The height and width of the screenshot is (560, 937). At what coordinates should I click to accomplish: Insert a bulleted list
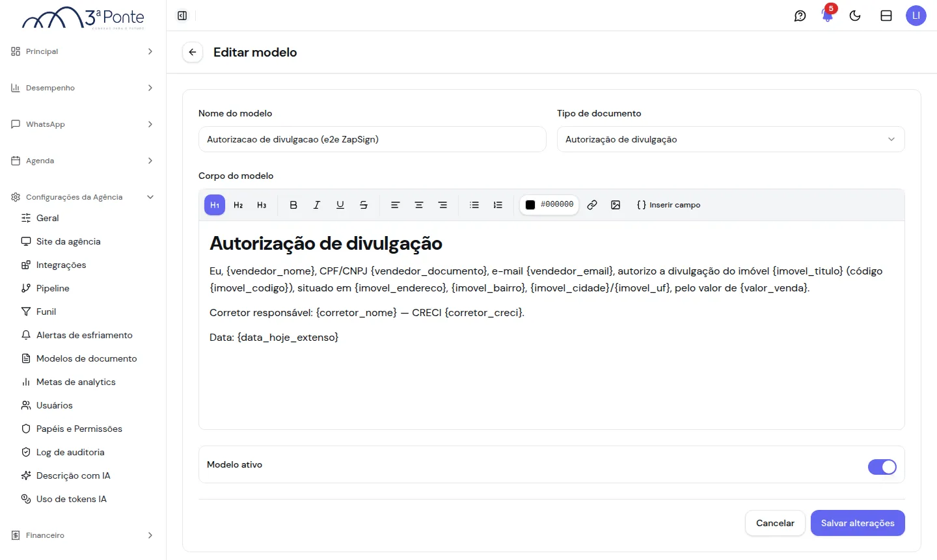click(474, 205)
